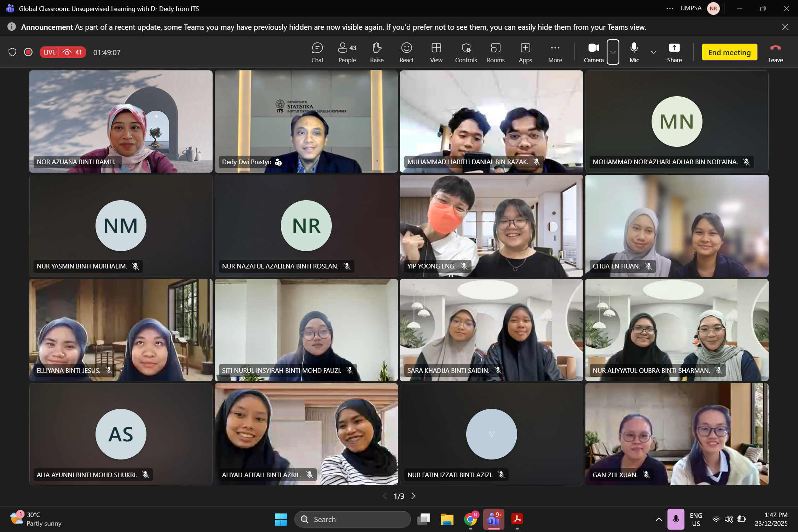Viewport: 798px width, 532px height.
Task: Leave the meeting
Action: pyautogui.click(x=775, y=52)
